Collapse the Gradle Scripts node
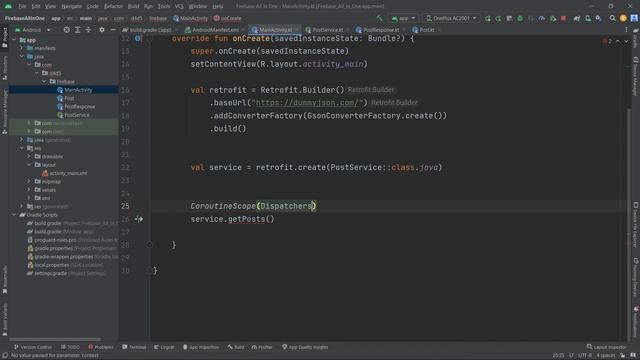This screenshot has height=360, width=640. [x=14, y=215]
